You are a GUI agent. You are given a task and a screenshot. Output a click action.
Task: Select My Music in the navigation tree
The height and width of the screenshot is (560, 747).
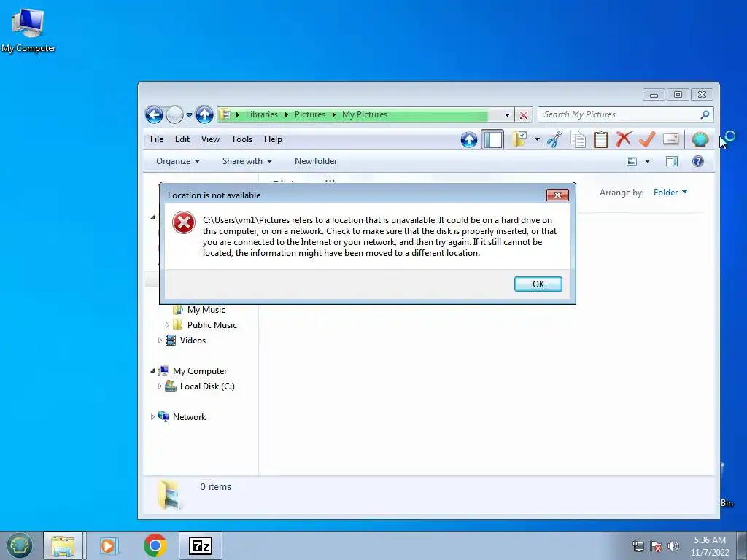206,309
